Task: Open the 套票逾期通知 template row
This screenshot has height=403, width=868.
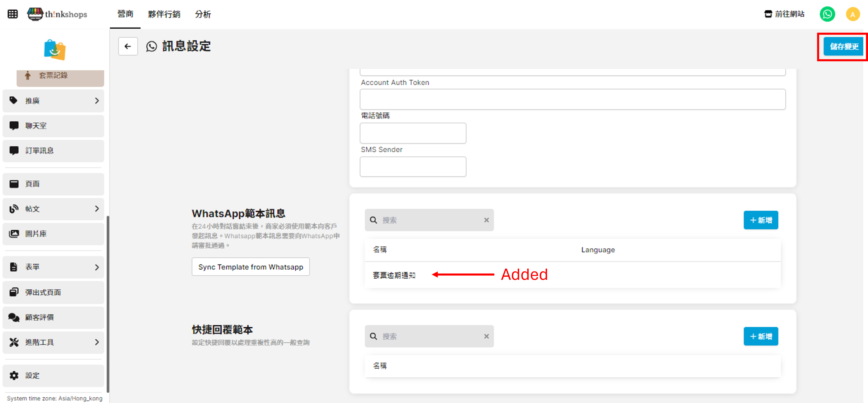Action: click(x=394, y=275)
